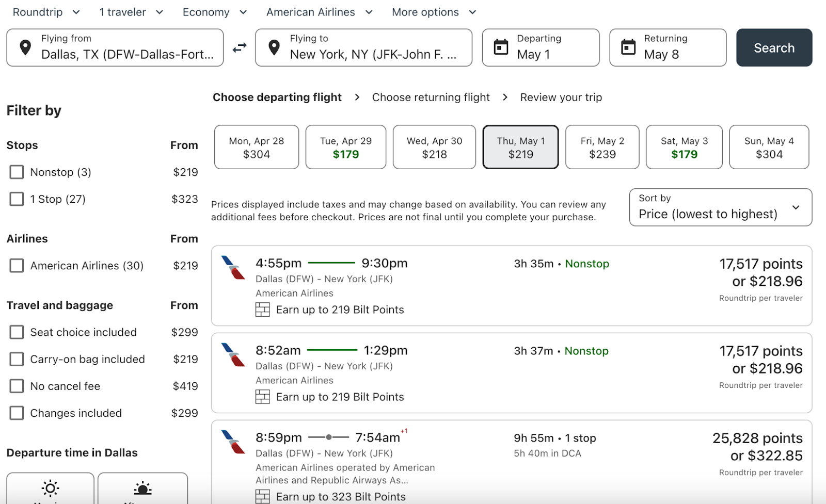The image size is (826, 504).
Task: Open the Economy cabin class dropdown
Action: [215, 12]
